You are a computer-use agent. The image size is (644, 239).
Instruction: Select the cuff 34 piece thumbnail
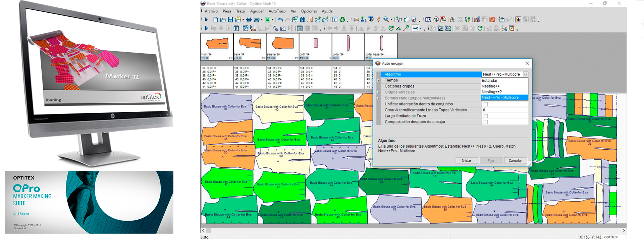coord(315,47)
